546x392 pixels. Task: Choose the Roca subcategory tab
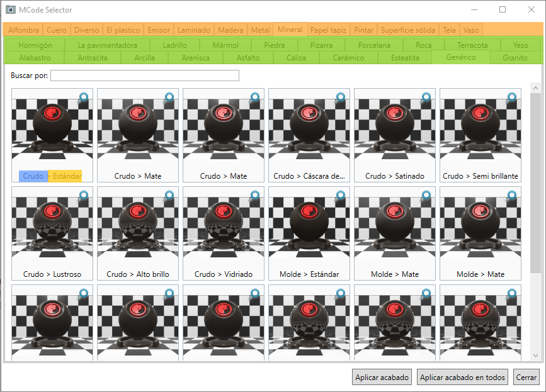click(424, 45)
